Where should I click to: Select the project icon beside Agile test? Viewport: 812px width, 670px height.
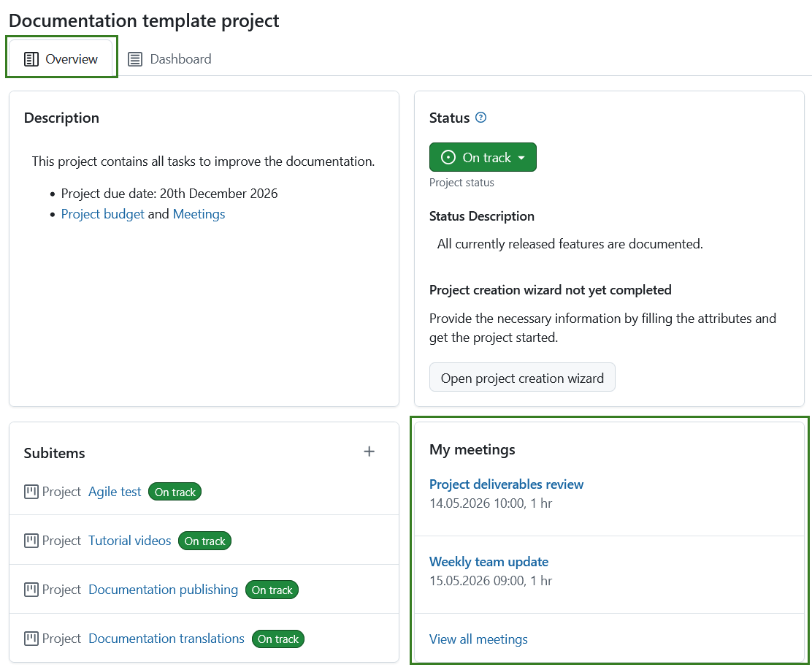(31, 492)
